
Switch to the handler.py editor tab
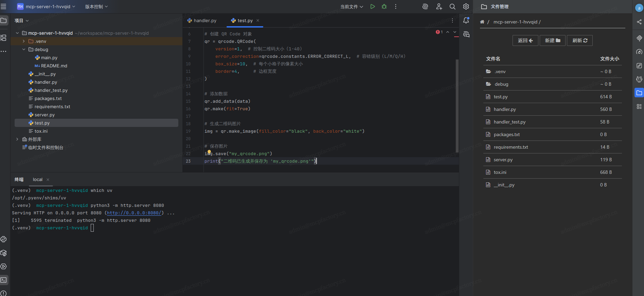pos(205,20)
